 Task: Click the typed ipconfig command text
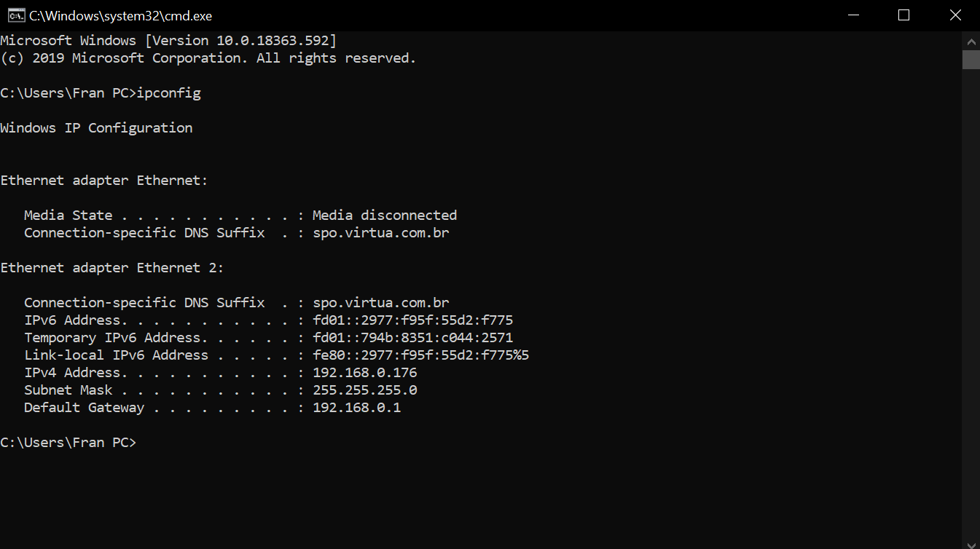[169, 93]
